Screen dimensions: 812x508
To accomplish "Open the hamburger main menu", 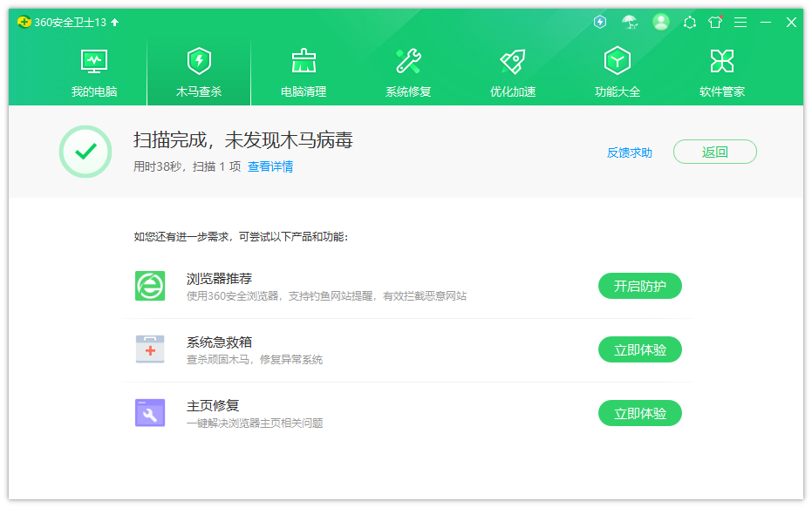I will tap(740, 22).
